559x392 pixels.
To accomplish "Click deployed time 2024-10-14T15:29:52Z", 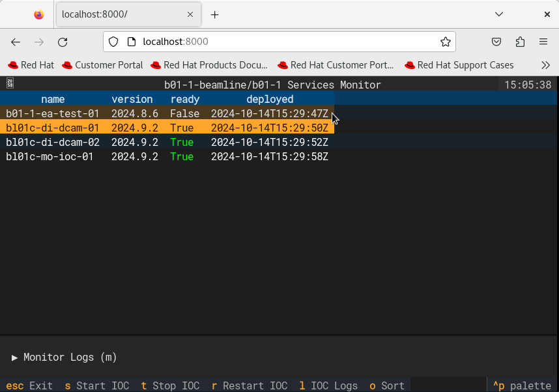I will [270, 142].
